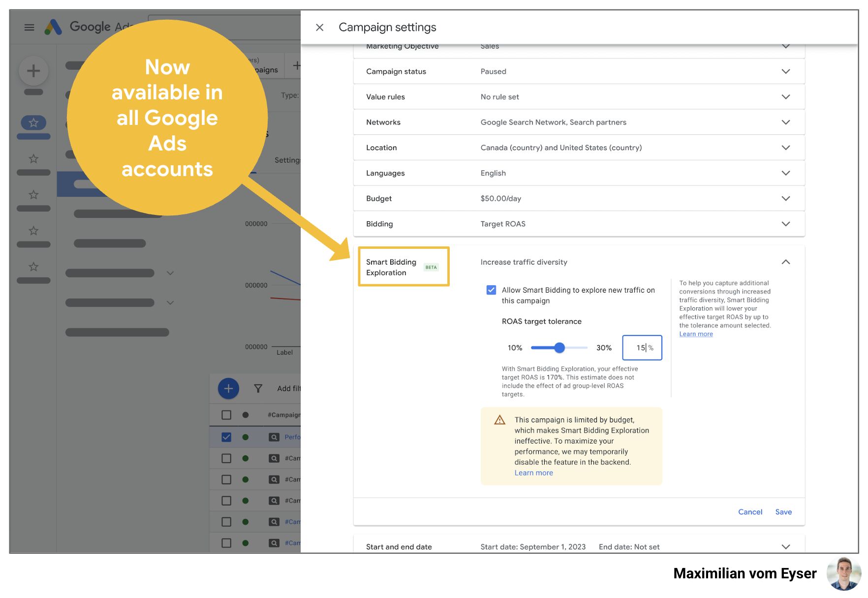
Task: Click the 15% tolerance input field
Action: click(x=642, y=348)
